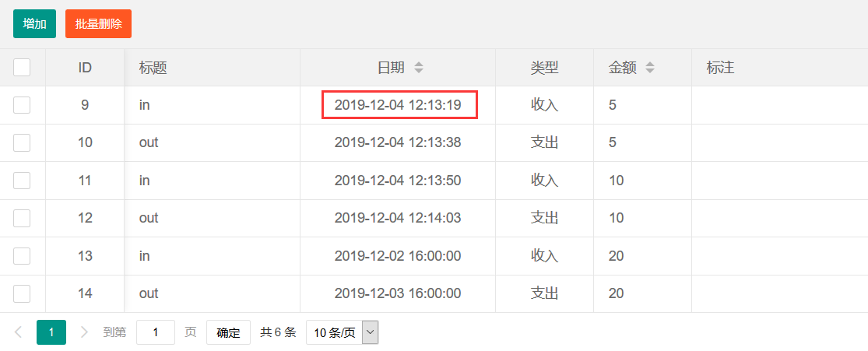Click the date cell 2019-12-04 12:13:19
868x351 pixels.
pyautogui.click(x=399, y=104)
